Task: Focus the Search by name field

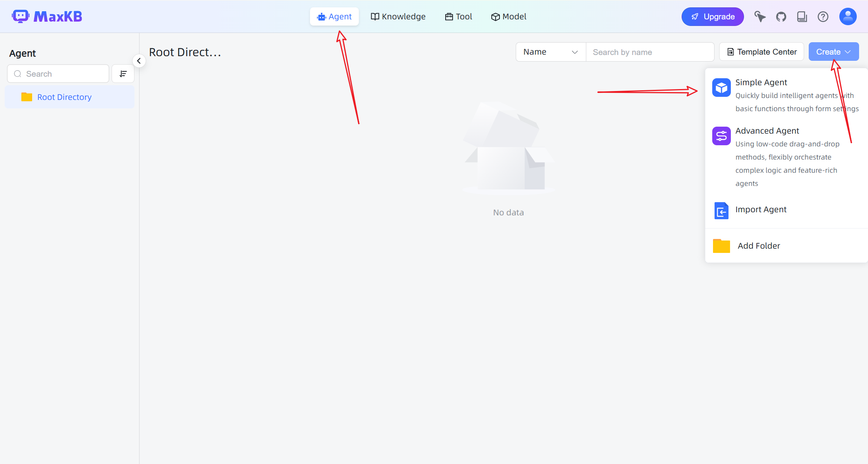Action: (649, 52)
